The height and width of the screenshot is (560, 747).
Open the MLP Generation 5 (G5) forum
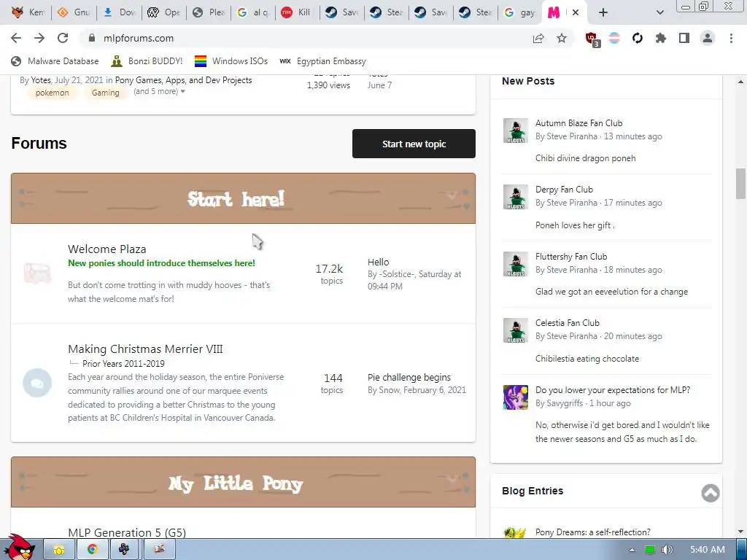pyautogui.click(x=127, y=532)
